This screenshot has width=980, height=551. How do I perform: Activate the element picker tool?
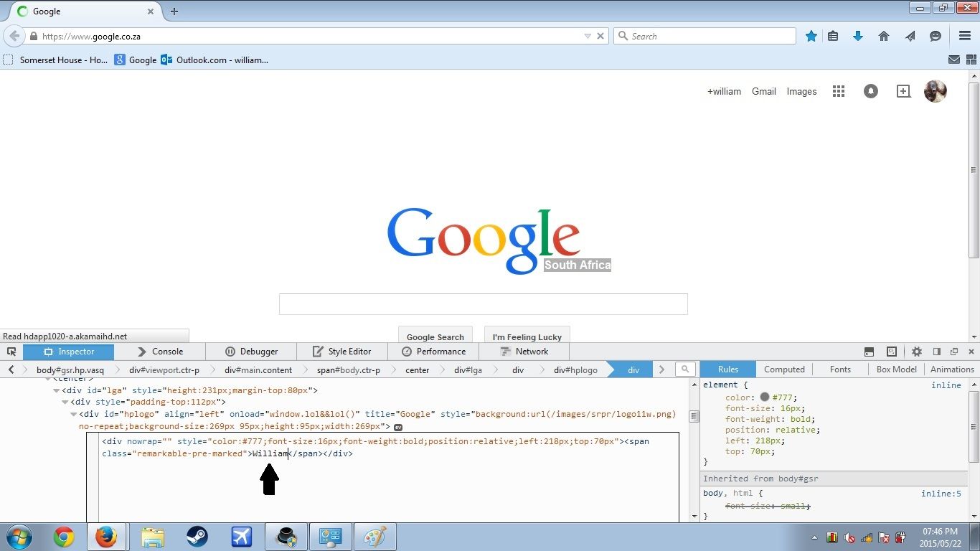[11, 352]
